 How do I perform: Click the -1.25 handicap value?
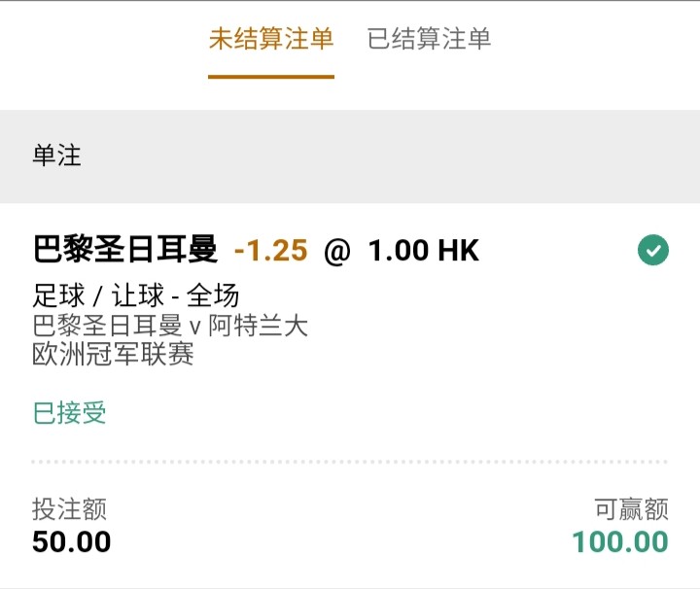click(270, 251)
